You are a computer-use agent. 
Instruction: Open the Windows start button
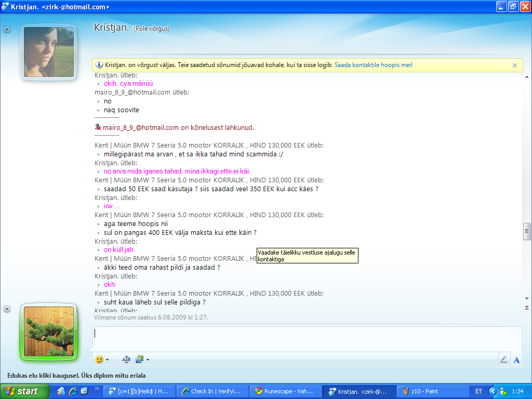pyautogui.click(x=22, y=391)
